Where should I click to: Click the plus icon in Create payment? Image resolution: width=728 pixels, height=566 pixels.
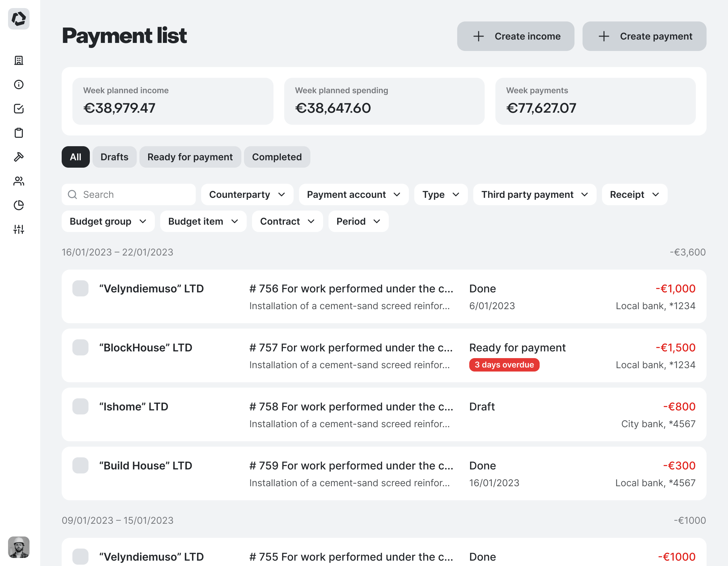pos(604,36)
